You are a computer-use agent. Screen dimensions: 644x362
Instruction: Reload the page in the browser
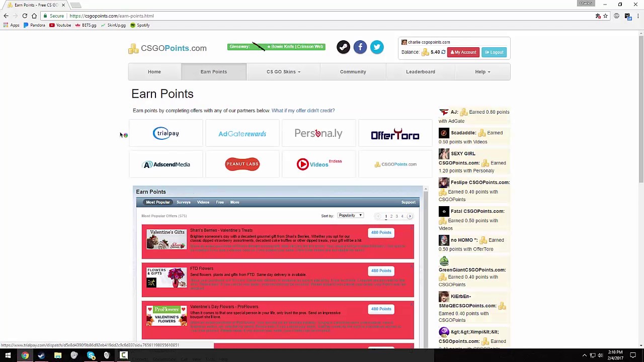pyautogui.click(x=25, y=16)
